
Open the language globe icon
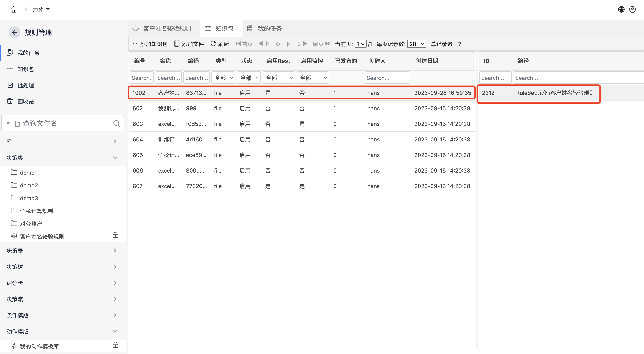(x=621, y=10)
